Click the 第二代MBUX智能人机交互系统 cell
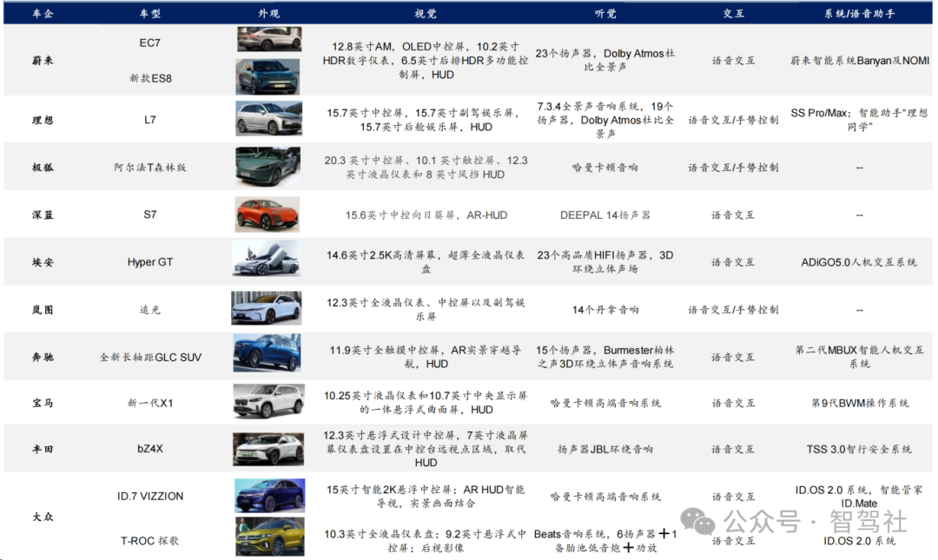Screen dimensions: 938x560 click(860, 357)
